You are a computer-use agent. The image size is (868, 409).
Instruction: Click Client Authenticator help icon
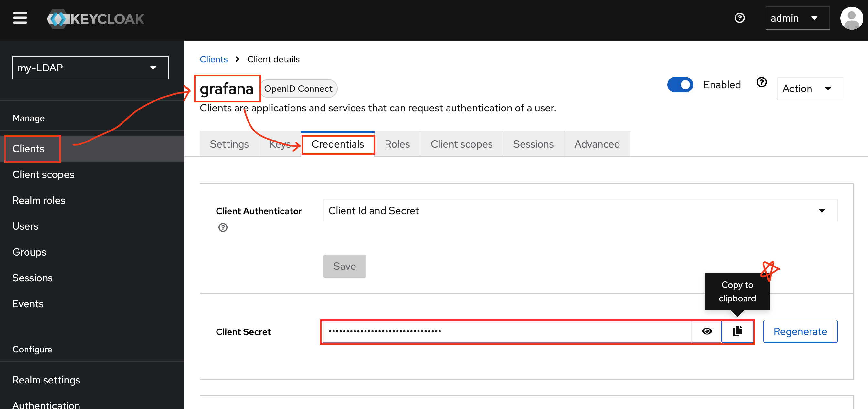(223, 227)
